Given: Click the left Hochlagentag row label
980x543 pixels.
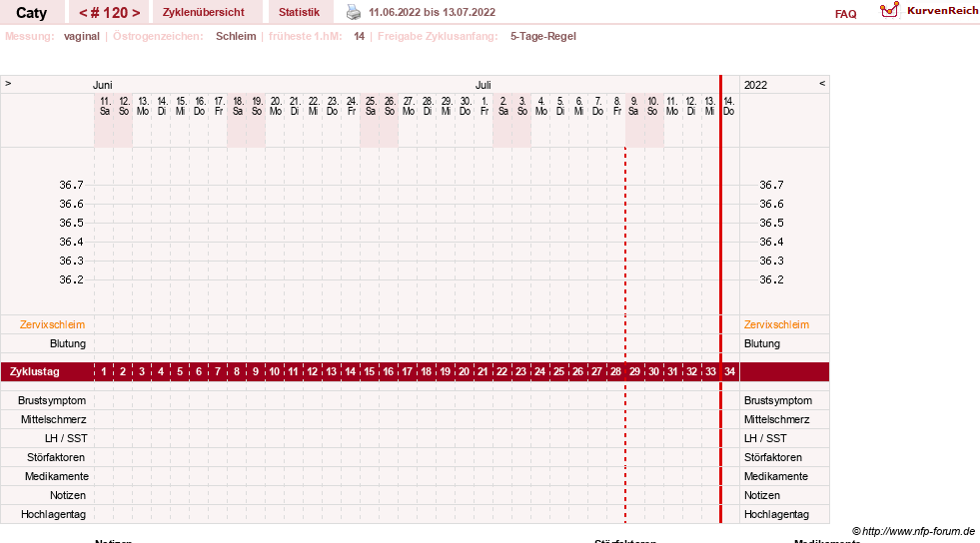Looking at the screenshot, I should click(53, 514).
